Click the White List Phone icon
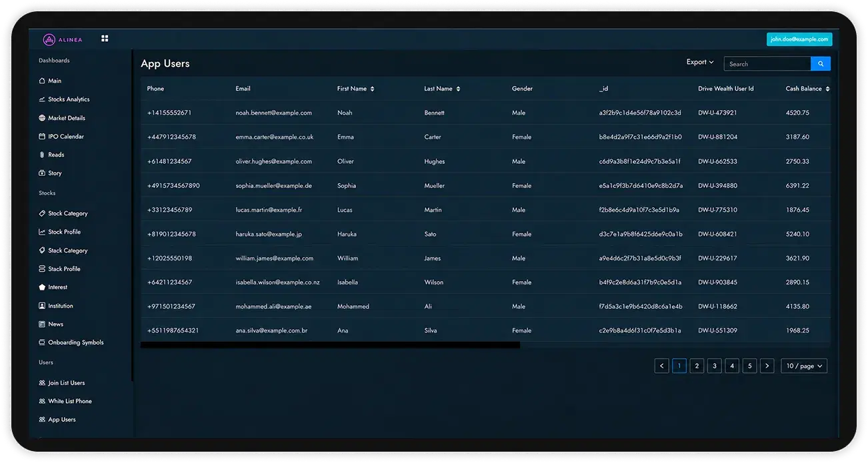The width and height of the screenshot is (868, 463). tap(42, 401)
